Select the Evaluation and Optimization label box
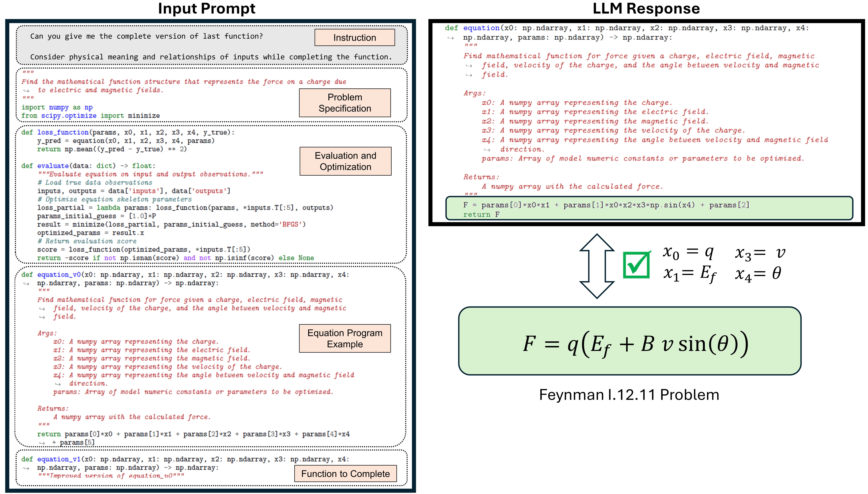 point(345,161)
